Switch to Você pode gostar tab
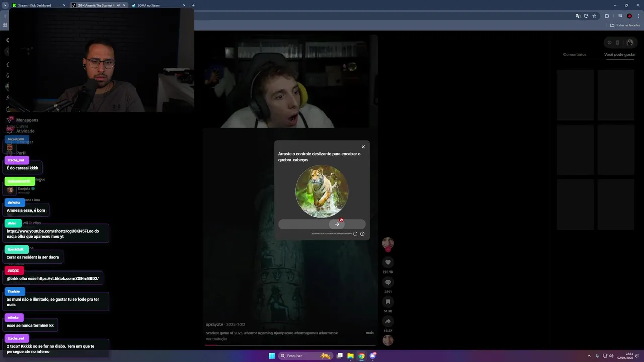Viewport: 644px width, 362px height. click(x=620, y=54)
